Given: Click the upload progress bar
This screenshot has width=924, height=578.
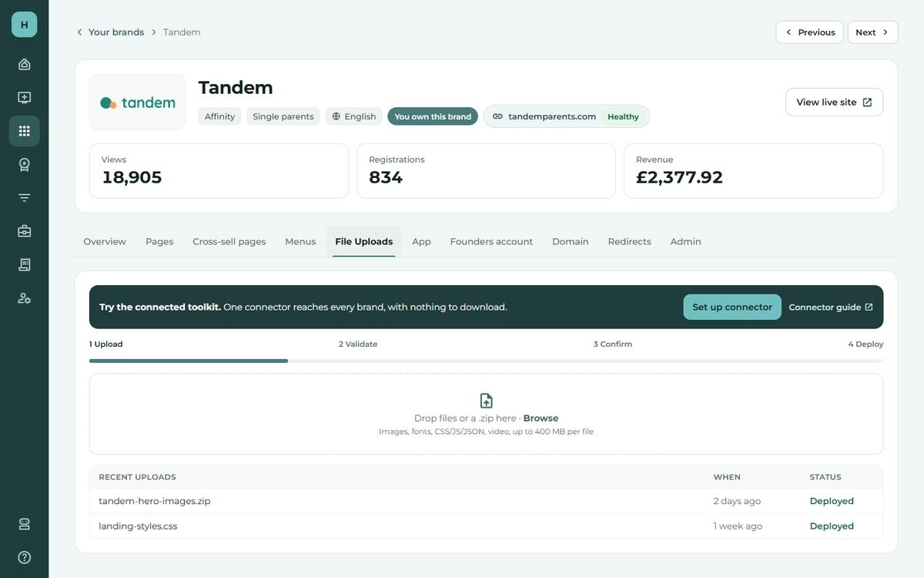Looking at the screenshot, I should (x=486, y=361).
